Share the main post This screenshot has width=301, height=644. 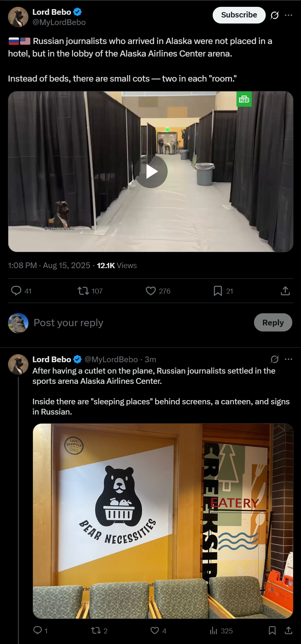285,291
